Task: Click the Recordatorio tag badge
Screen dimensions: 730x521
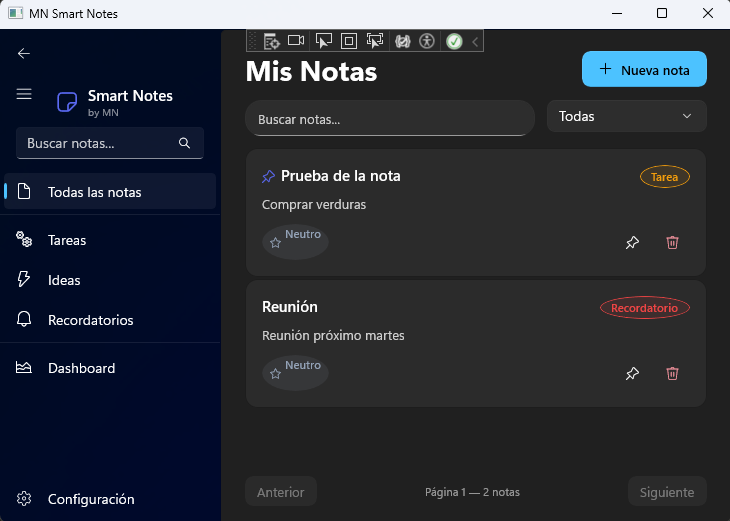Action: click(x=644, y=308)
